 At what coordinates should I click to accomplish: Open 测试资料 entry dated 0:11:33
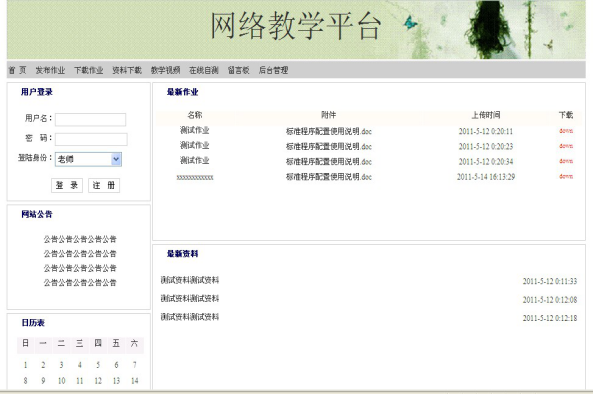[x=189, y=280]
